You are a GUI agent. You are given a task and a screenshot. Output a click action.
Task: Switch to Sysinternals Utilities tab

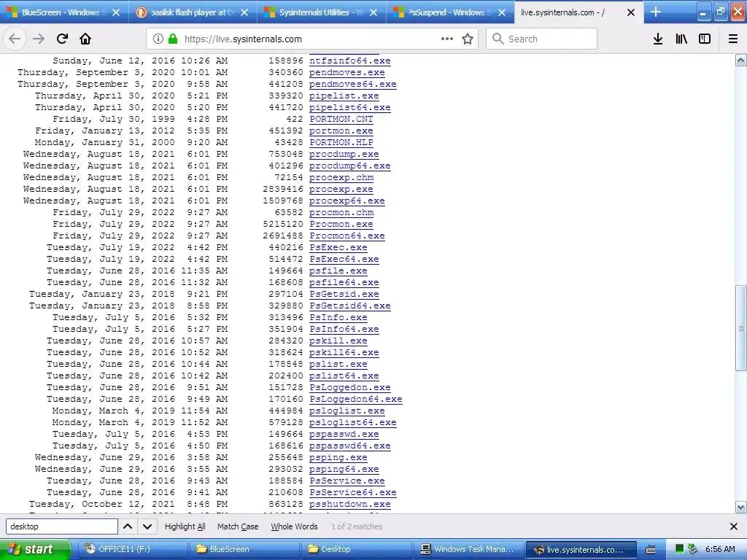click(322, 12)
